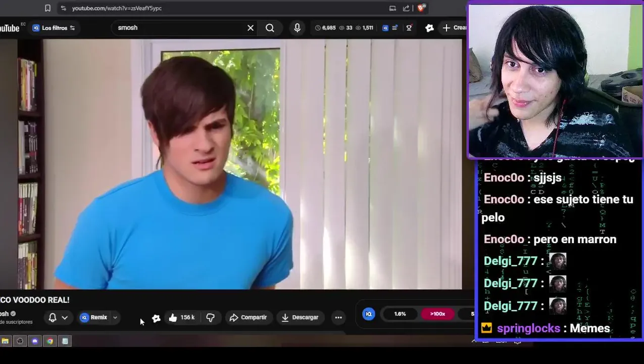
Task: Bookmark this page via the bookmark icon
Action: click(x=47, y=8)
